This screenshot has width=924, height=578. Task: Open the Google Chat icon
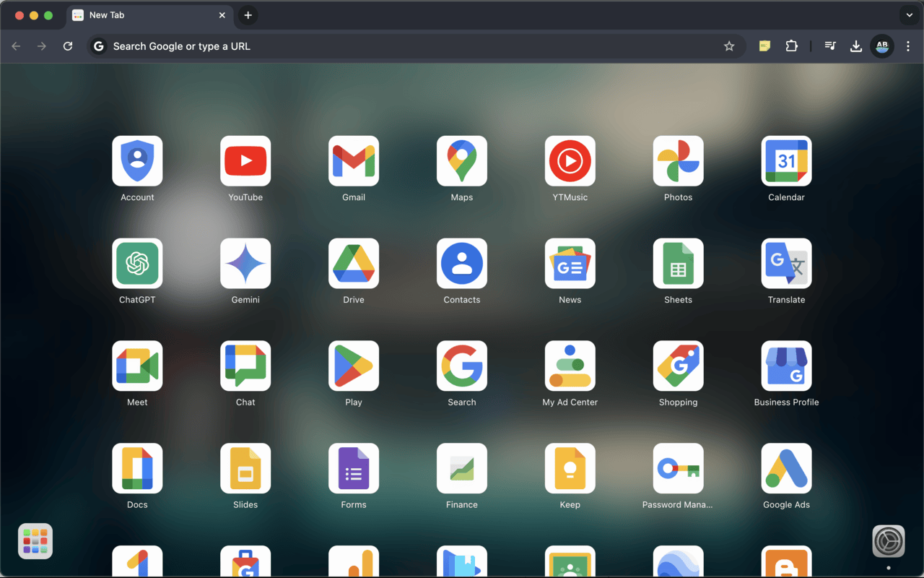(x=245, y=366)
